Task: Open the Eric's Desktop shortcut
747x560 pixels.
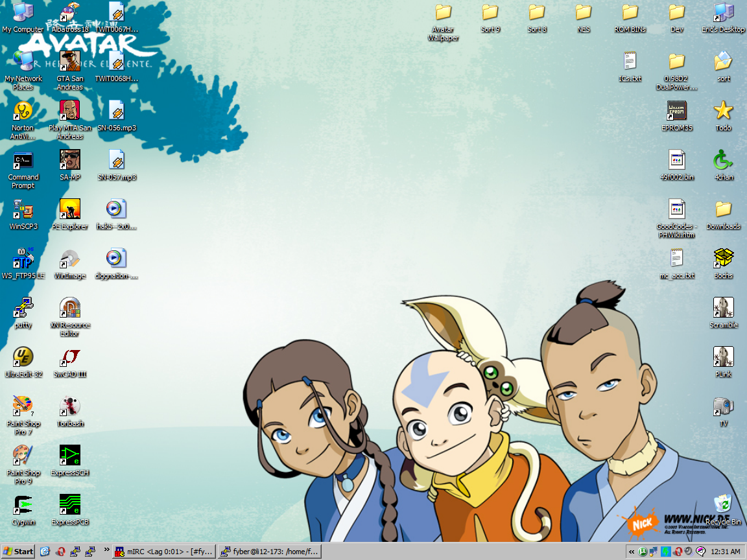Action: pyautogui.click(x=723, y=18)
